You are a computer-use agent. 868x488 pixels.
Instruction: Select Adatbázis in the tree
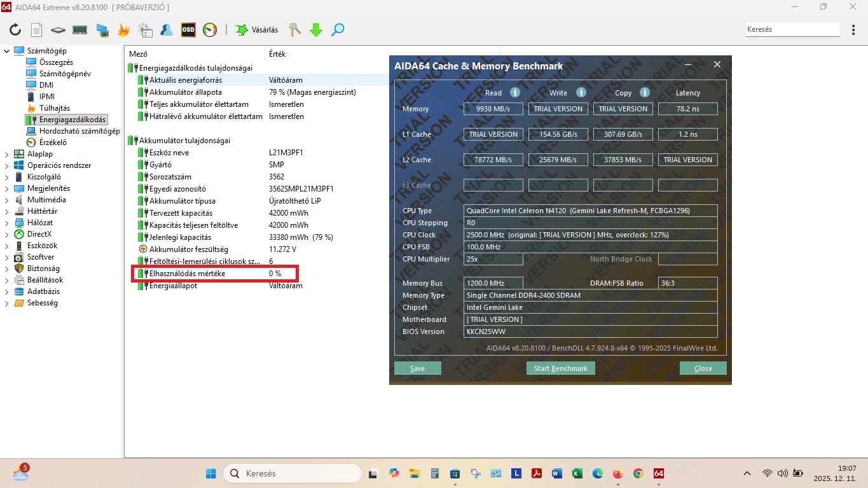pos(43,291)
